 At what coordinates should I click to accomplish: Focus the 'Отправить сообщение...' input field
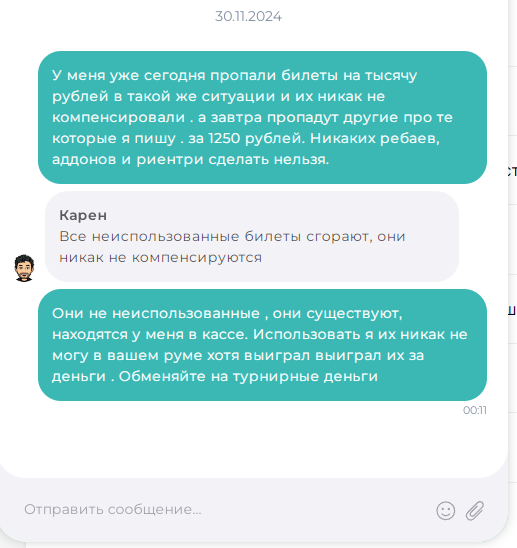(x=224, y=510)
